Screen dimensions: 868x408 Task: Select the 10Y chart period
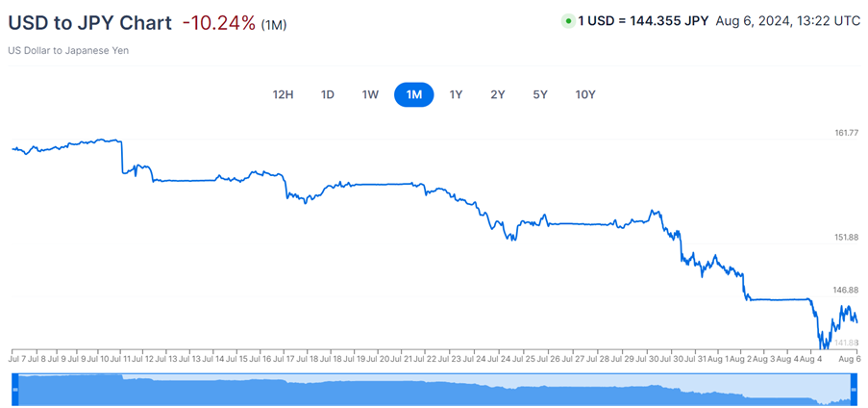(584, 94)
